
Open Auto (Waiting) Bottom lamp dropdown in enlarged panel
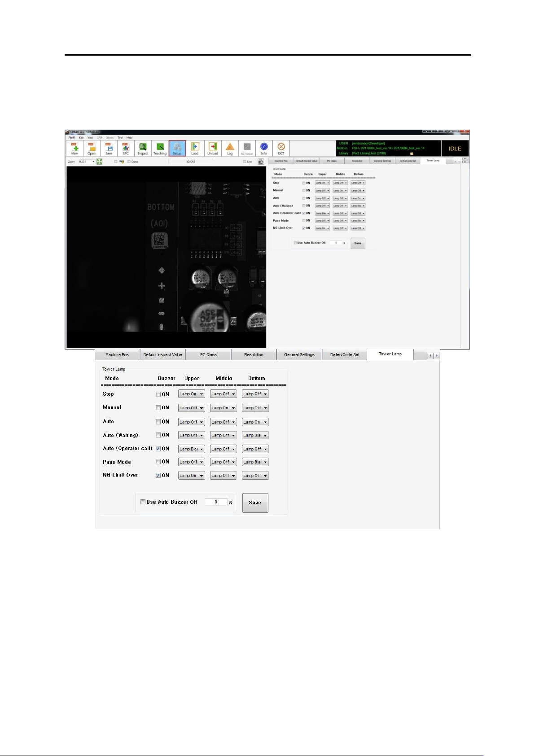tap(255, 435)
